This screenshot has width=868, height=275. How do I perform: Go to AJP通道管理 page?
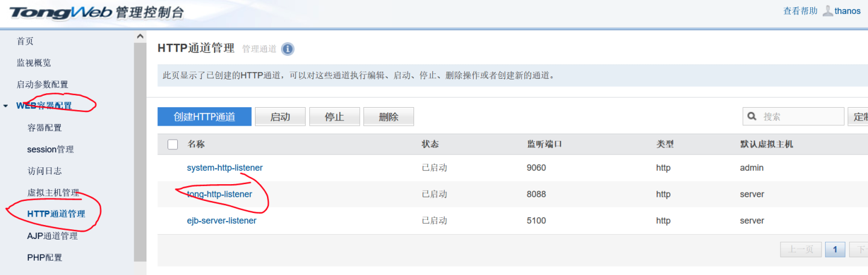click(52, 236)
